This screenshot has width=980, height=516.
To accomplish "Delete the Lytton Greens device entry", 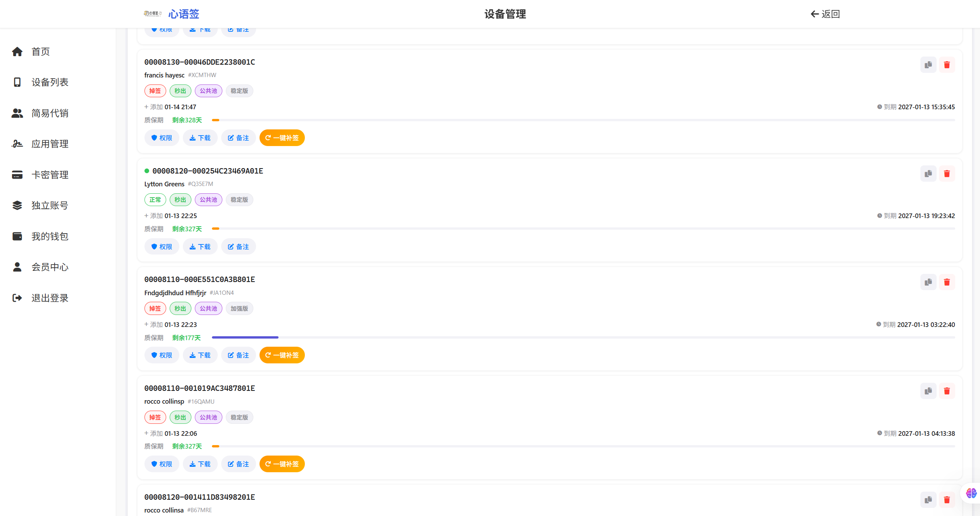I will [947, 174].
